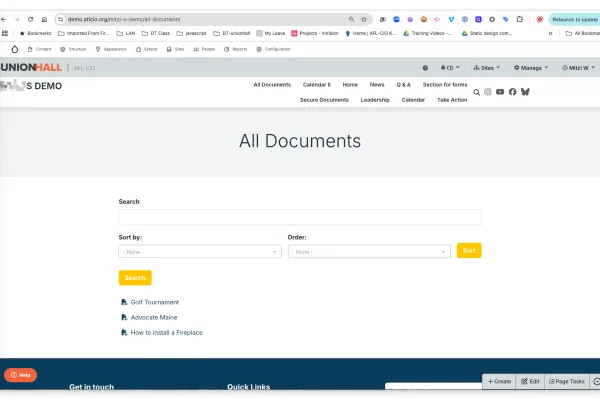Go to Secure Documents nav item
600x400 pixels.
tap(324, 100)
